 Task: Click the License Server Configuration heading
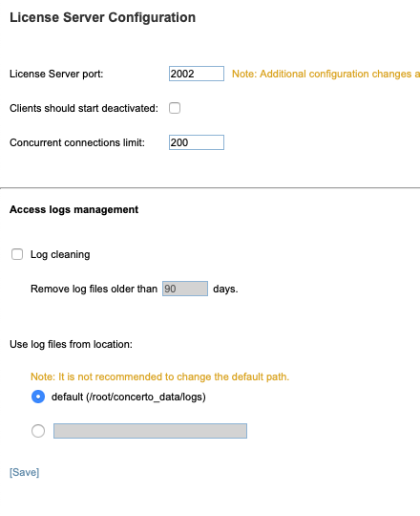pyautogui.click(x=102, y=17)
